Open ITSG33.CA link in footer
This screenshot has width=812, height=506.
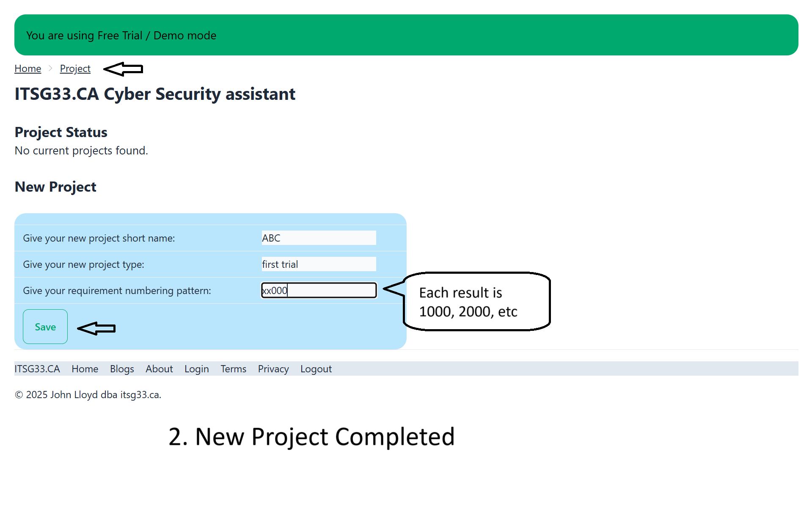[x=37, y=369]
